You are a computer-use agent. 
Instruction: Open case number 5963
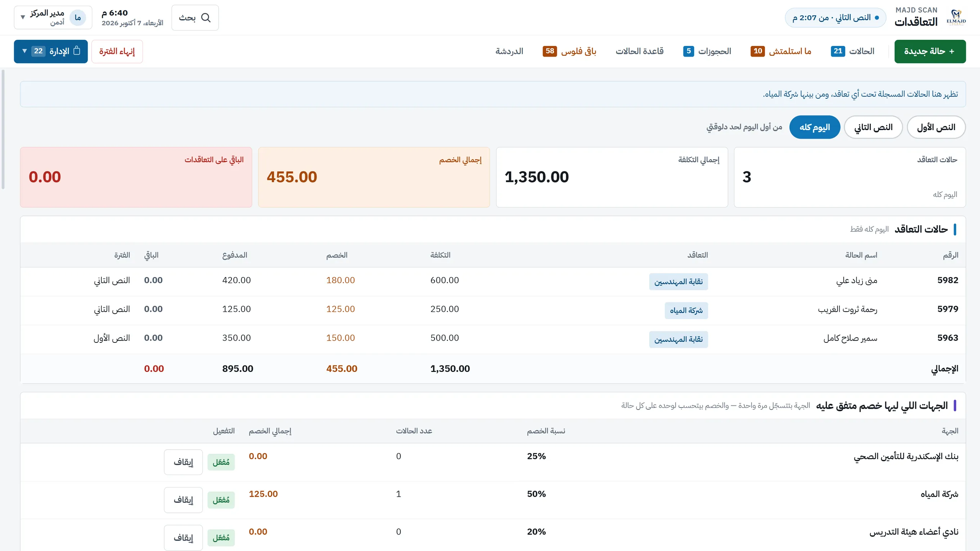pyautogui.click(x=947, y=338)
